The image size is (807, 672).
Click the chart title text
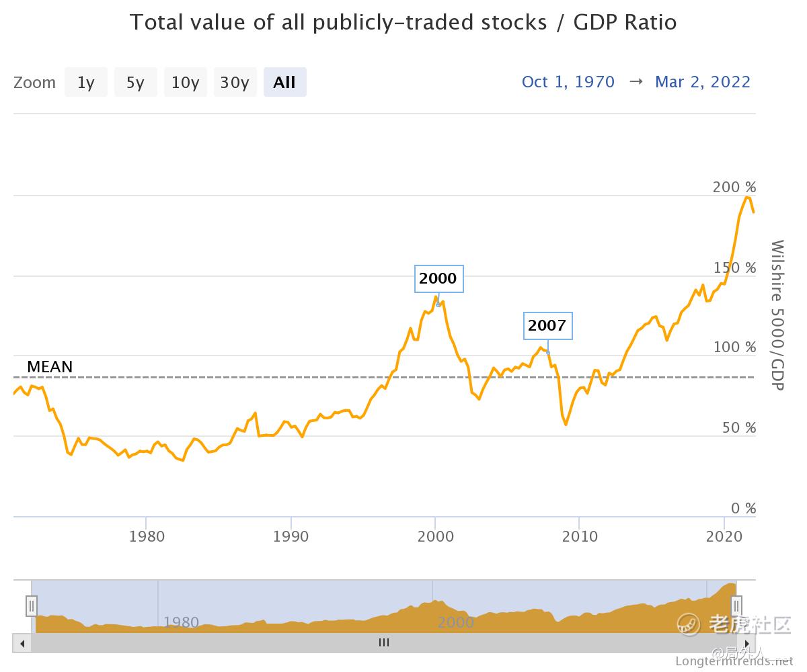pyautogui.click(x=403, y=22)
